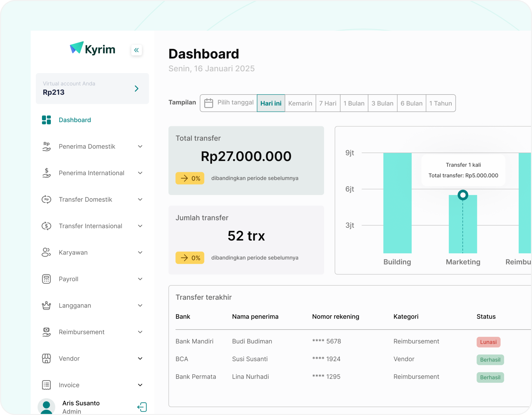Screen dimensions: 532x415
Task: Click the Lunasi status badge
Action: pyautogui.click(x=488, y=342)
